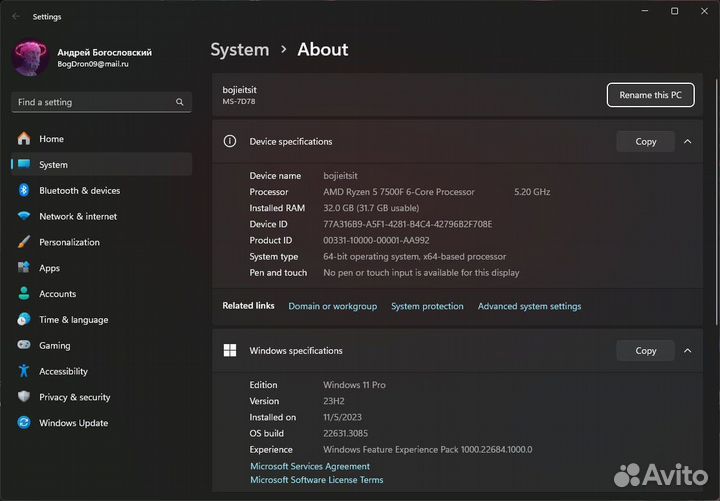Viewport: 720px width, 501px height.
Task: Click the Windows logo beside Windows specifications
Action: tap(230, 350)
